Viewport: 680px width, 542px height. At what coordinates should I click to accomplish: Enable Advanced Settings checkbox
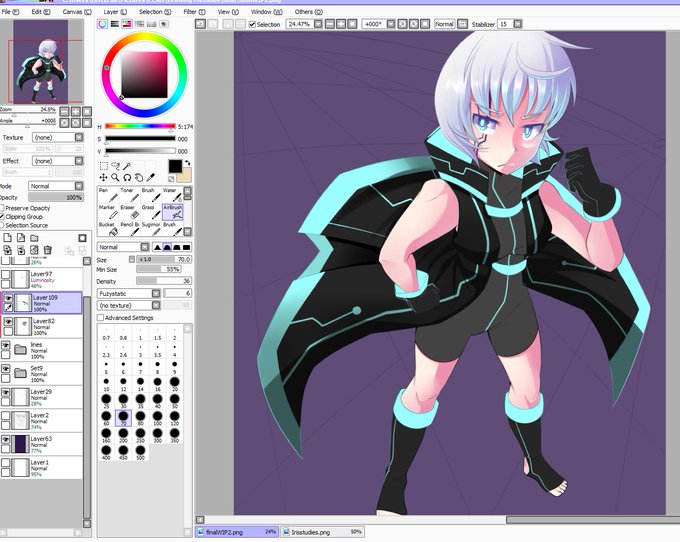(101, 318)
